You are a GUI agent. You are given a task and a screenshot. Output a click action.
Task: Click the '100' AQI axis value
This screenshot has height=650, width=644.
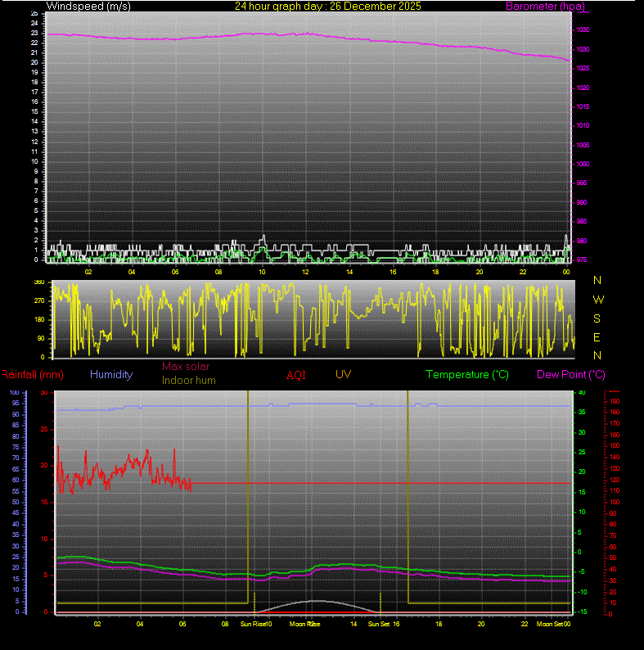coord(615,502)
